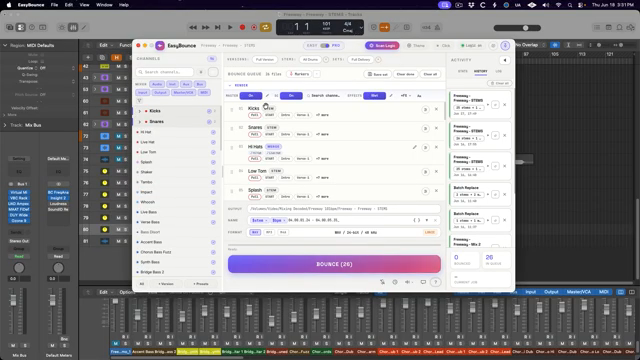Remove the Kicks stem from queue

click(x=436, y=109)
